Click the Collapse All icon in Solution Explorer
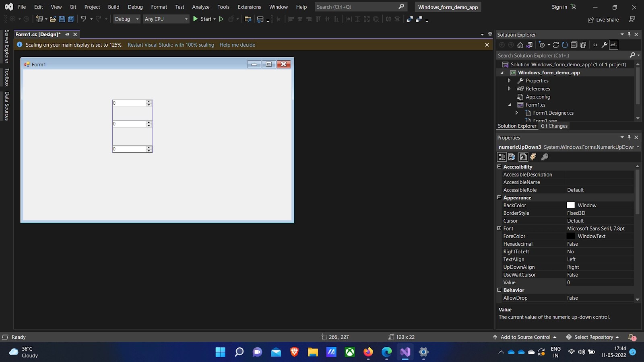The width and height of the screenshot is (644, 362). (x=574, y=45)
